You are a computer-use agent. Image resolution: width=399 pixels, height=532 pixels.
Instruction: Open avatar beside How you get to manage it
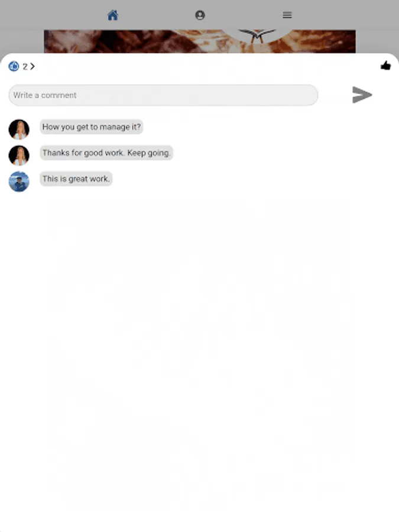click(19, 129)
